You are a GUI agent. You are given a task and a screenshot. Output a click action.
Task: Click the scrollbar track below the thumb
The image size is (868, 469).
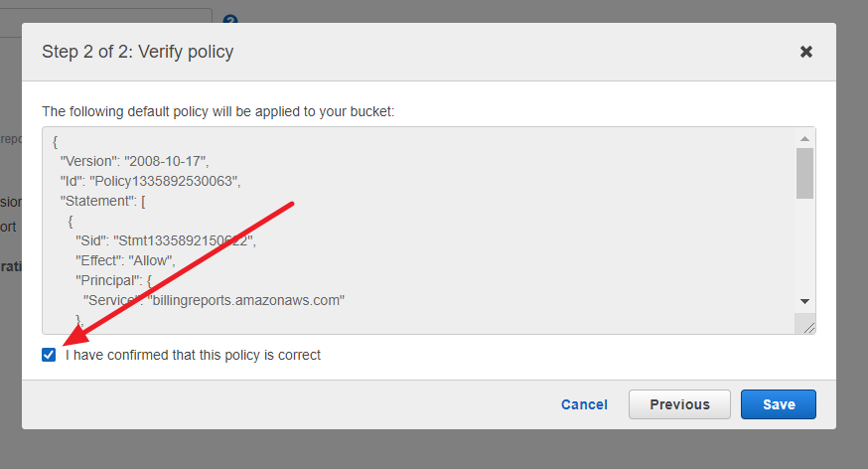pos(804,248)
